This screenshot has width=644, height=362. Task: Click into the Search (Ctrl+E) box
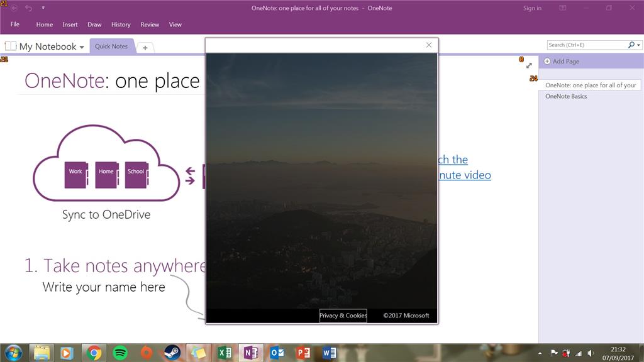point(587,45)
